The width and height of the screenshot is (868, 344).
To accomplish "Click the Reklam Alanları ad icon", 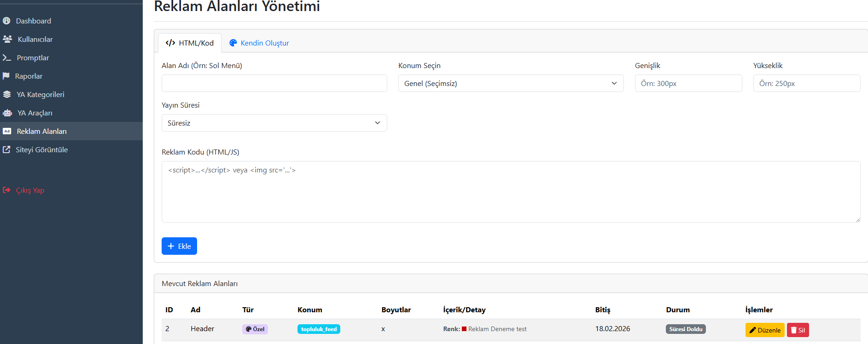I will [7, 131].
